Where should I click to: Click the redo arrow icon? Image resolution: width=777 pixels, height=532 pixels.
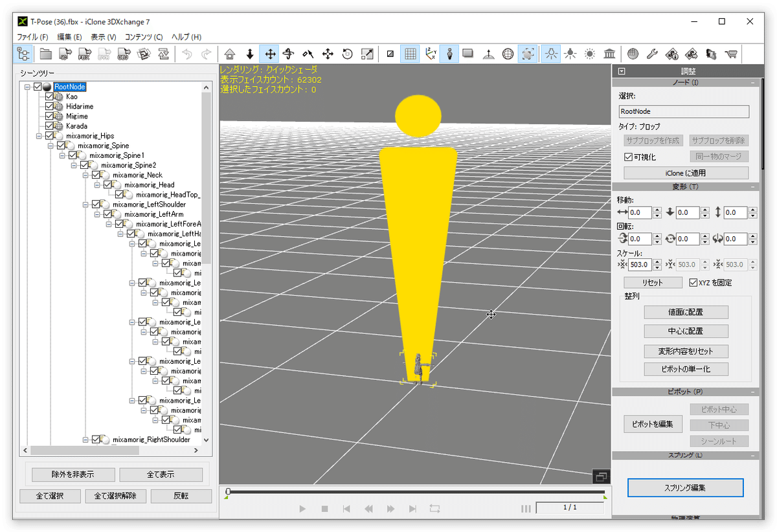(207, 54)
